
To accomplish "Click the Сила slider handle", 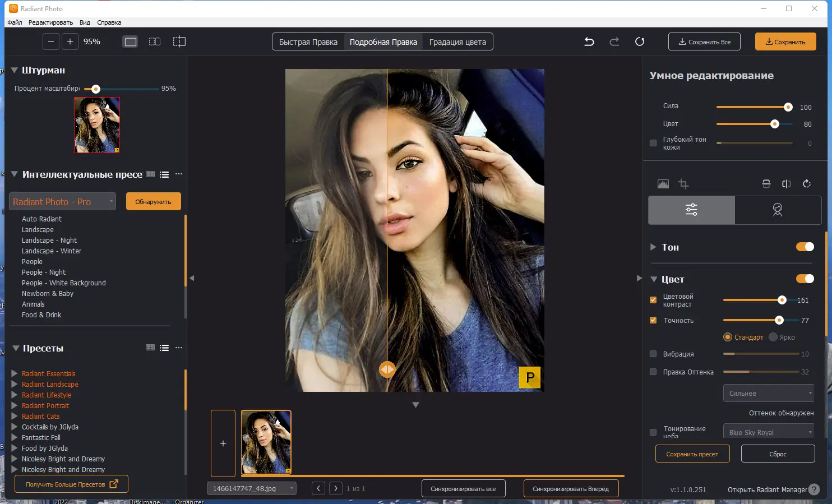I will (788, 107).
